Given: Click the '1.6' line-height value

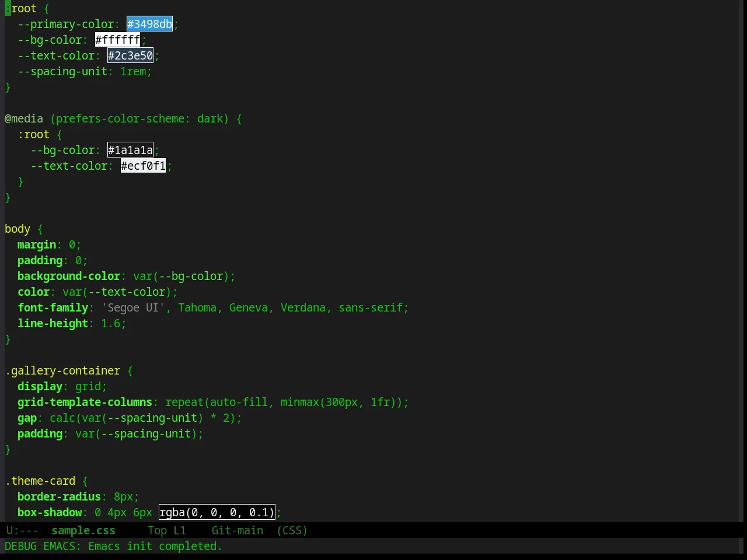Looking at the screenshot, I should click(x=111, y=323).
